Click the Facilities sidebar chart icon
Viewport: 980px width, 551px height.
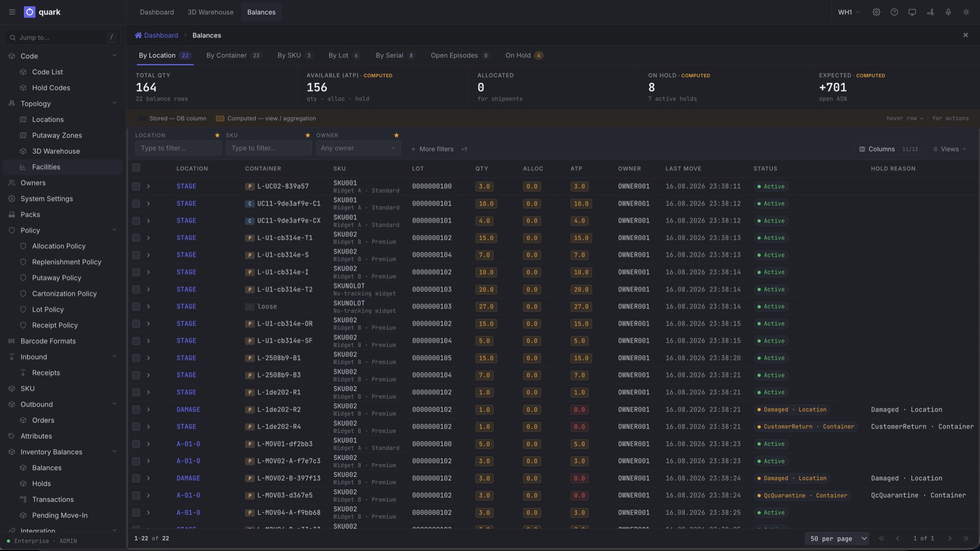[x=23, y=167]
